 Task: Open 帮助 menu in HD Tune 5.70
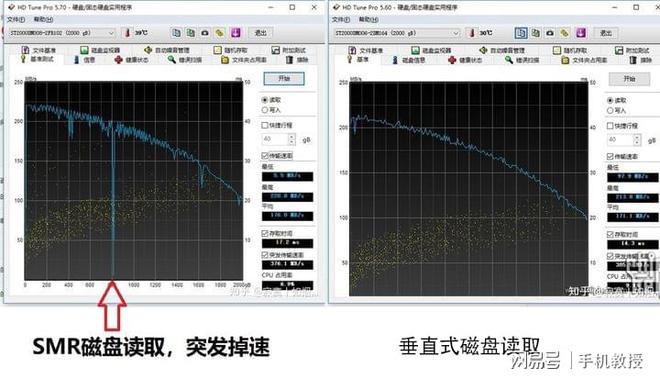[x=43, y=19]
